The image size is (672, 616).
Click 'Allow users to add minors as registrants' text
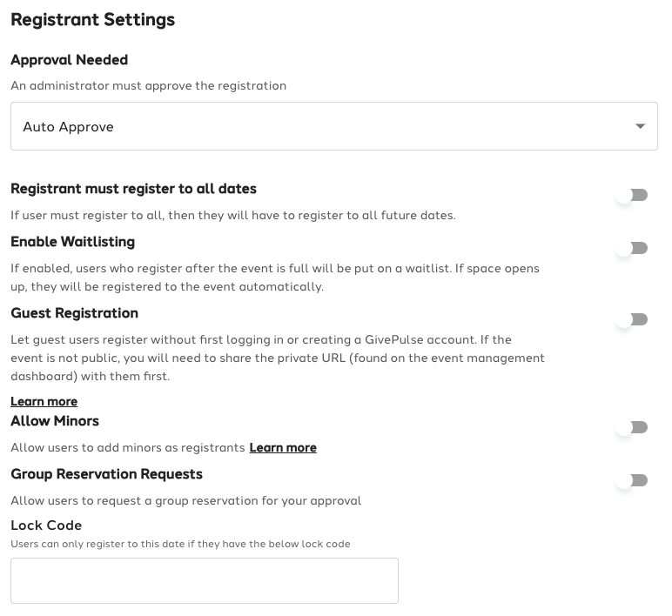point(128,448)
